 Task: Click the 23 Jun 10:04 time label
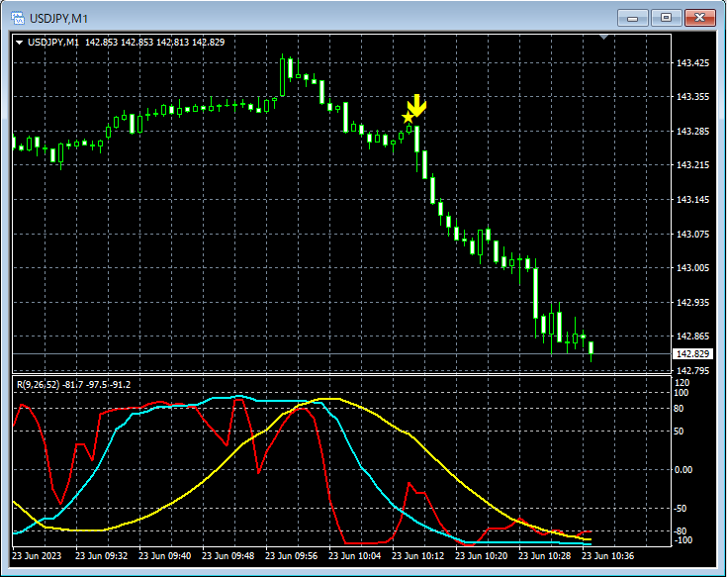pos(355,555)
